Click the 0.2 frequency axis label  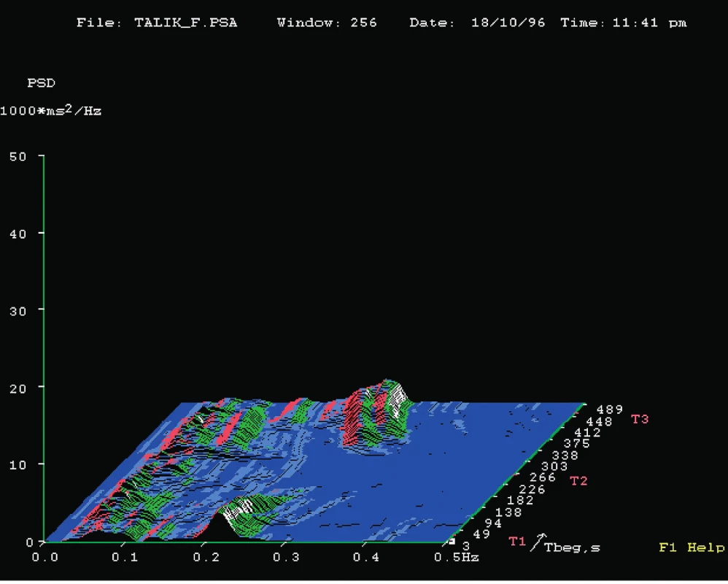point(206,557)
